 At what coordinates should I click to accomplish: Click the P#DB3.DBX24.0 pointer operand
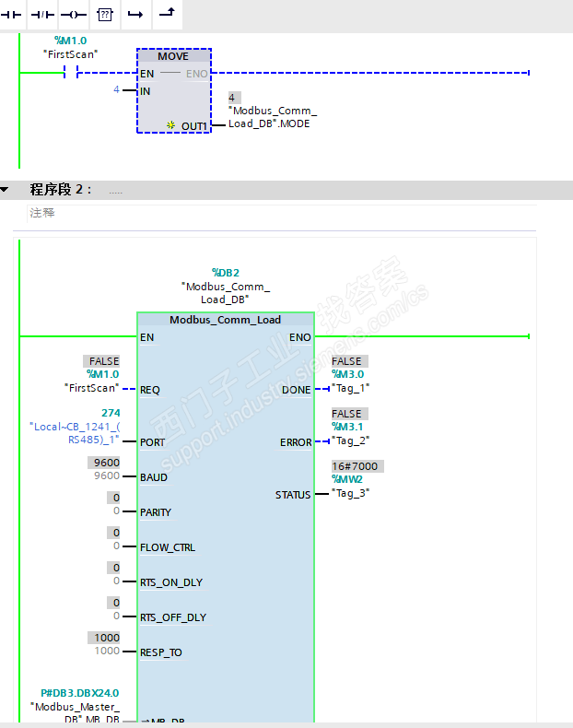click(x=80, y=693)
